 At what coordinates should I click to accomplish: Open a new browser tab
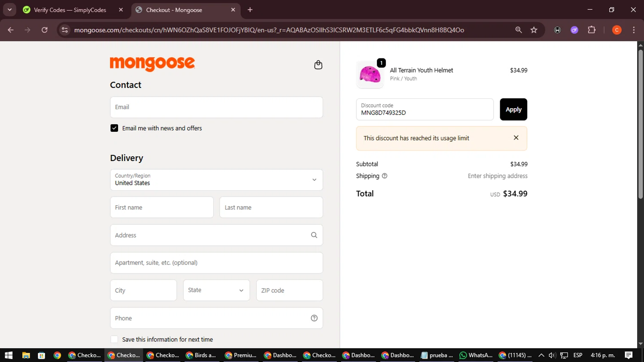pyautogui.click(x=250, y=10)
